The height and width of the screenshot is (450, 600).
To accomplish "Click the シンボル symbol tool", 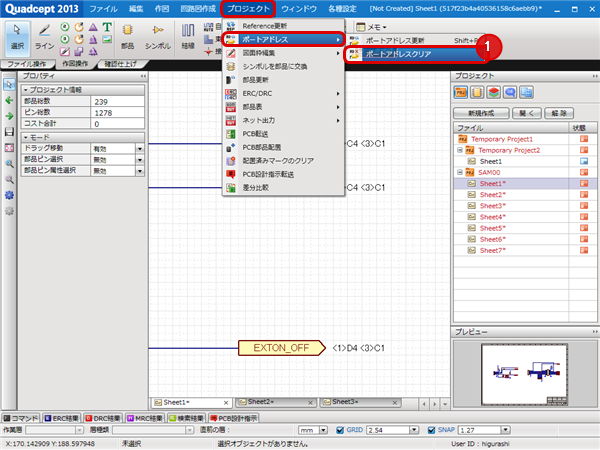I will point(157,38).
